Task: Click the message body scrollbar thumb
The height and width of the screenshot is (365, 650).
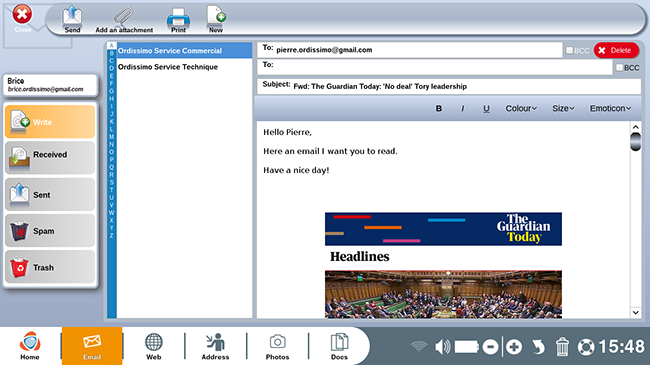Action: [x=635, y=141]
